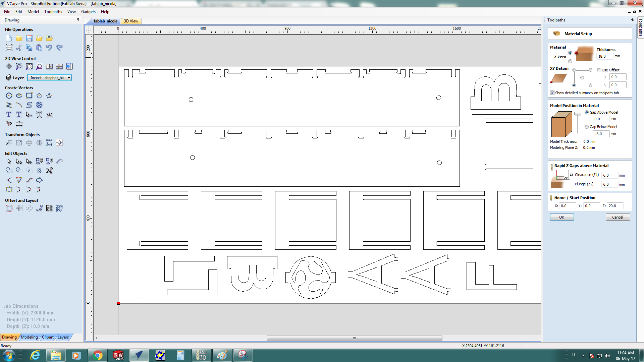This screenshot has height=362, width=644.
Task: Redo the last undone action
Action: 59,48
